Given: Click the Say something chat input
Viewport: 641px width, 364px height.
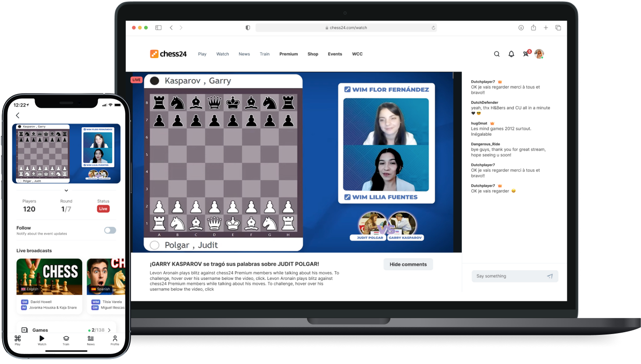Looking at the screenshot, I should (x=515, y=276).
